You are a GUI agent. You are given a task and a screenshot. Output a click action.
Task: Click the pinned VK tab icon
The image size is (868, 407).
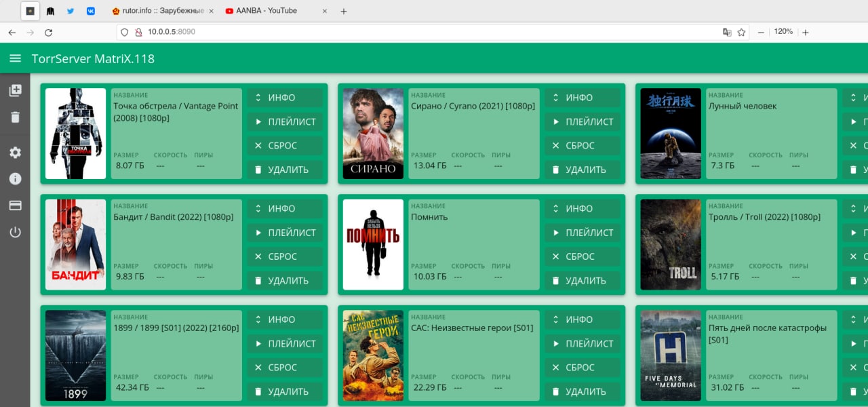(91, 11)
